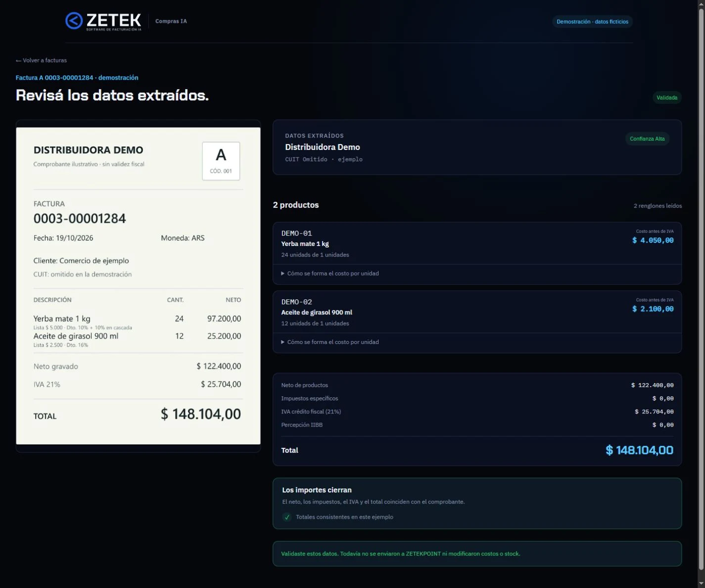The image size is (705, 588).
Task: Click invoice number 0003-00001284 in preview
Action: click(80, 219)
